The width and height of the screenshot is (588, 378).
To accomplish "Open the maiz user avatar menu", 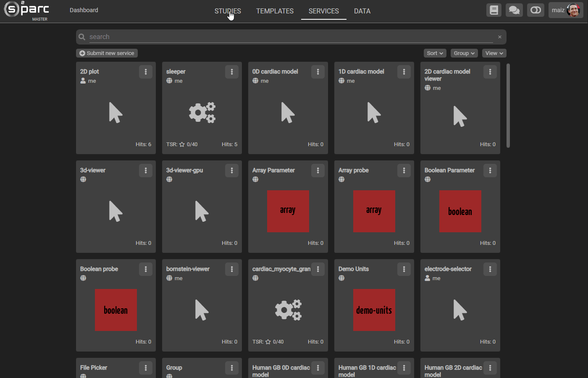I will [x=566, y=10].
